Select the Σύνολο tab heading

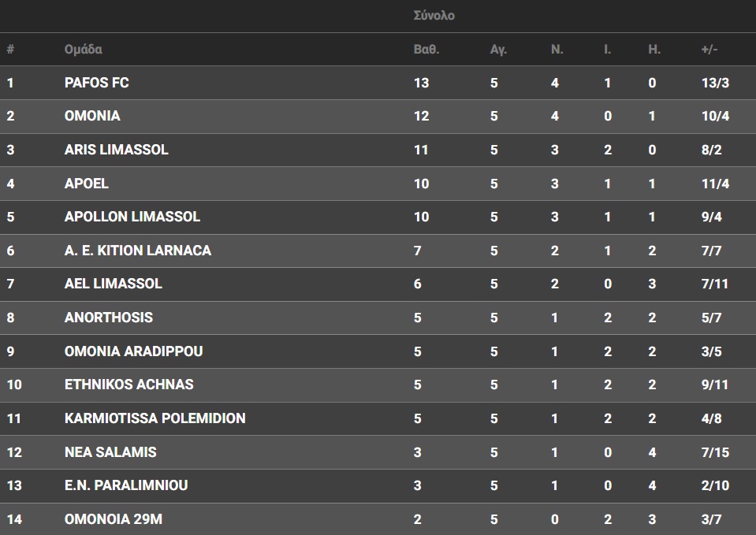[434, 16]
